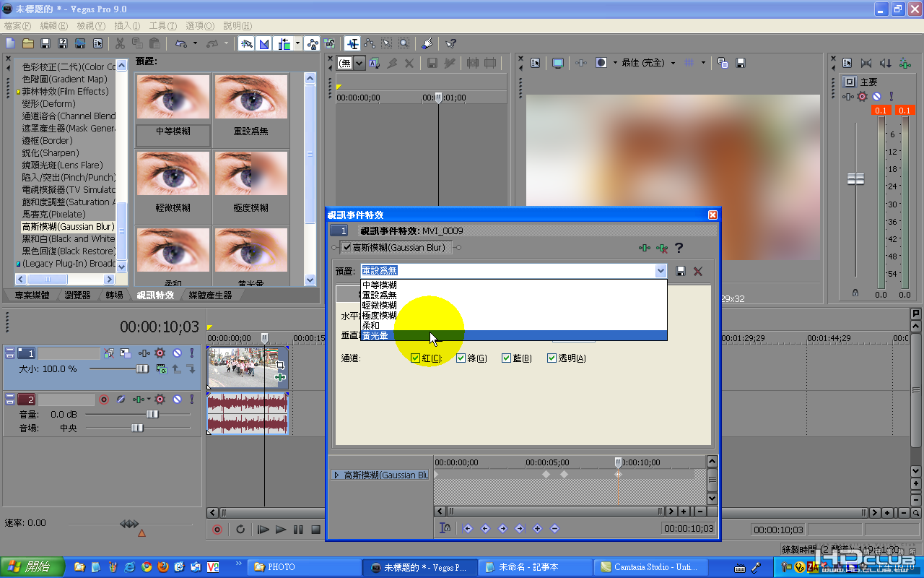Open Undo history dropdown arrow
924x578 pixels.
(x=195, y=44)
